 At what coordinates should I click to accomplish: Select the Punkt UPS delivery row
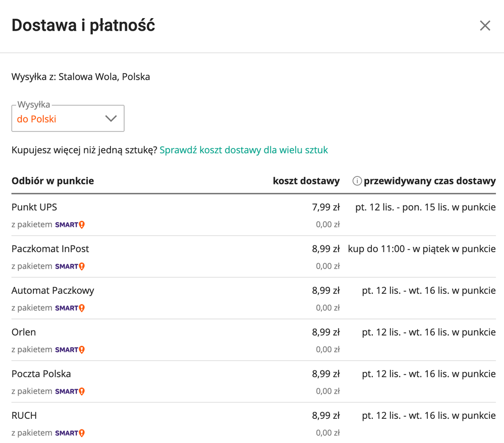pos(38,207)
